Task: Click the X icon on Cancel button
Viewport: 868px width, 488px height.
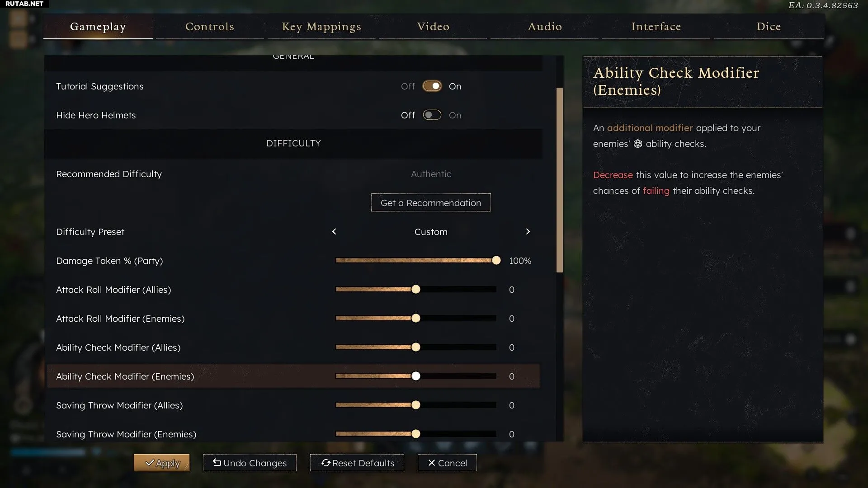Action: (431, 463)
